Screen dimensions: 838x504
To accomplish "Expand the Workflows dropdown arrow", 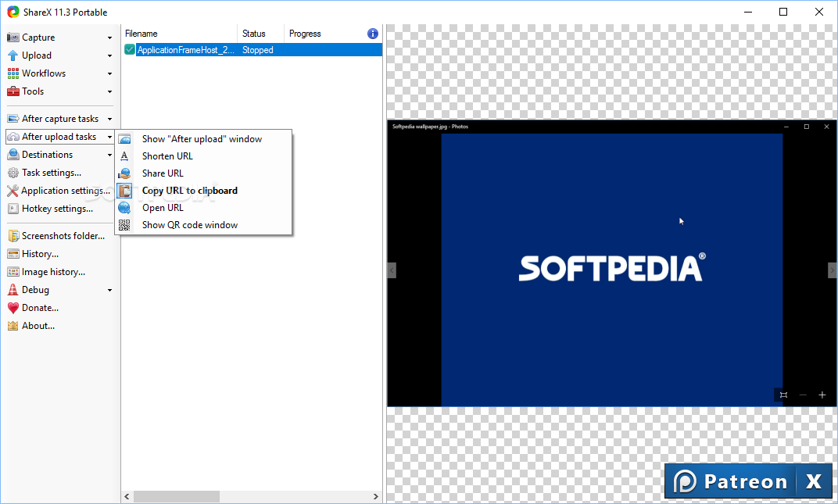I will coord(109,73).
